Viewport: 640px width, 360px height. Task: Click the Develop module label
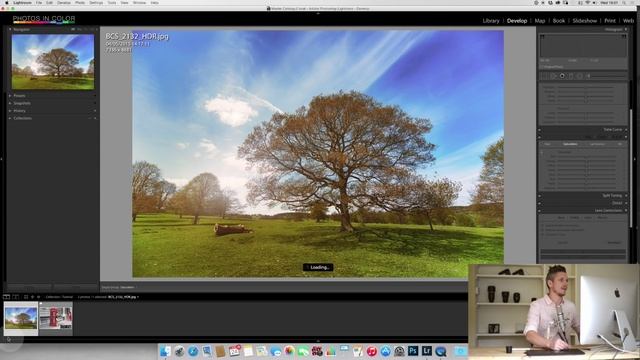pyautogui.click(x=517, y=20)
